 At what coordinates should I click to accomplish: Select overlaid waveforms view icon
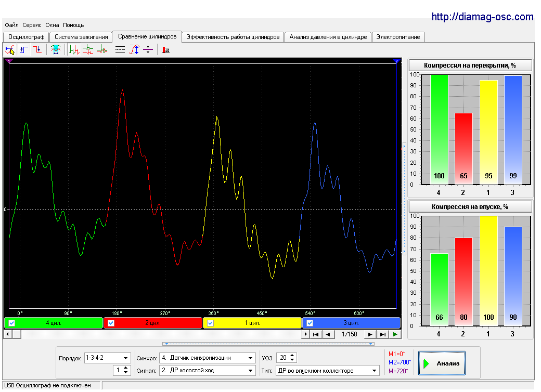pyautogui.click(x=102, y=50)
